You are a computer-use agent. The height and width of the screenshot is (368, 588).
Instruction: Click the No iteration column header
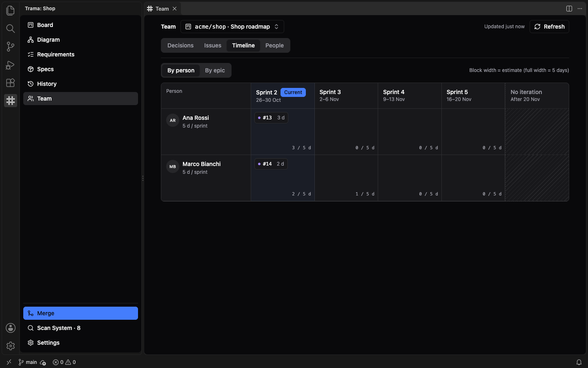coord(537,96)
